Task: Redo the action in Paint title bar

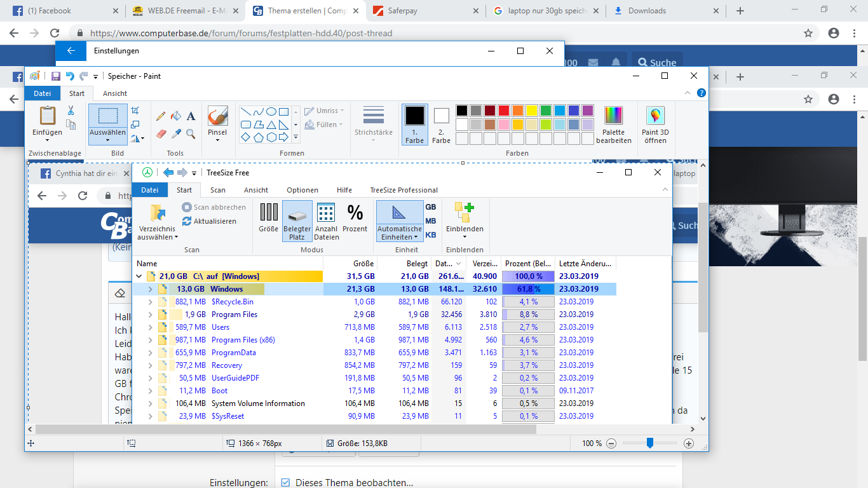Action: coord(83,76)
